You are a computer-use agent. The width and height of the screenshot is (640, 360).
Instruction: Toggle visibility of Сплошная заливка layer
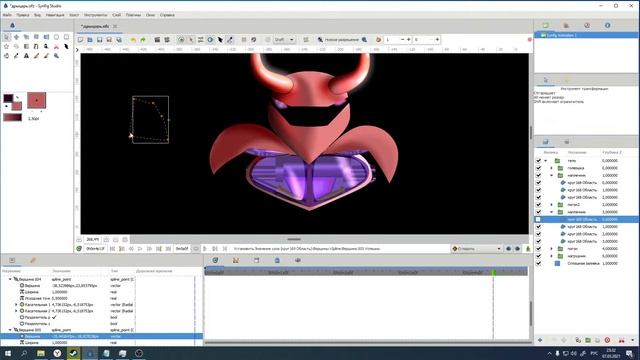click(538, 264)
